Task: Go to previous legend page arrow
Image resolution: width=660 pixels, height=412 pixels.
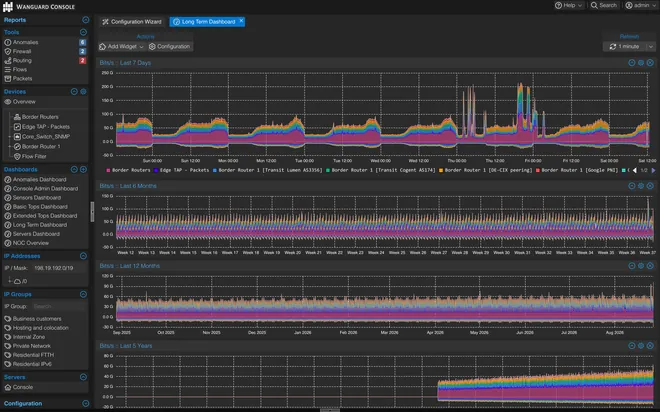Action: 635,170
